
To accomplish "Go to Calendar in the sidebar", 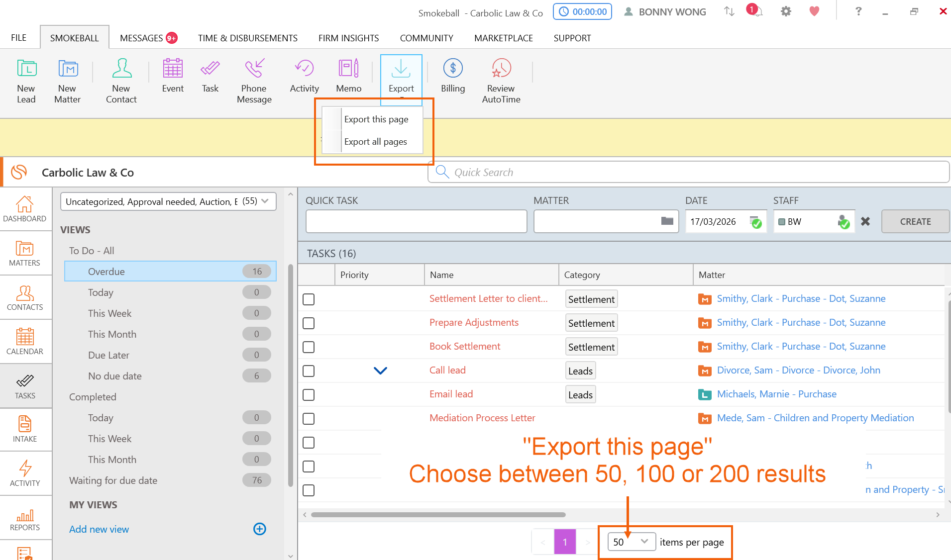I will [x=25, y=342].
